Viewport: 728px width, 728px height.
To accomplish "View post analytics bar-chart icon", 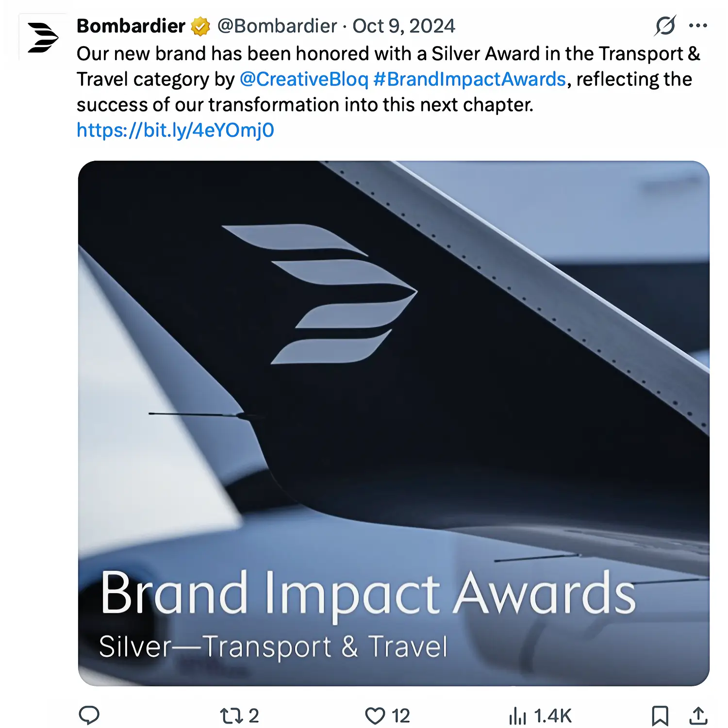I will click(518, 716).
